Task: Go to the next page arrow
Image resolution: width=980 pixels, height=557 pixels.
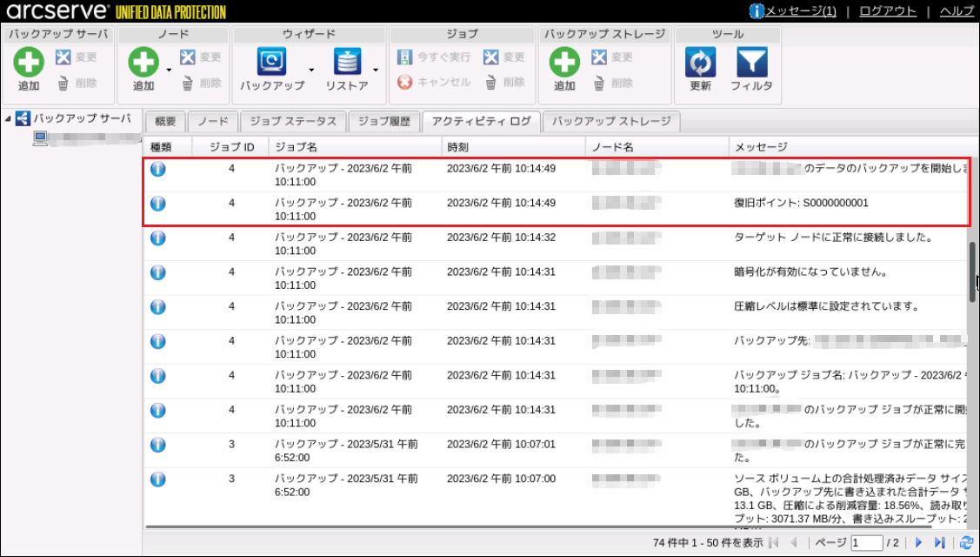Action: [x=918, y=543]
